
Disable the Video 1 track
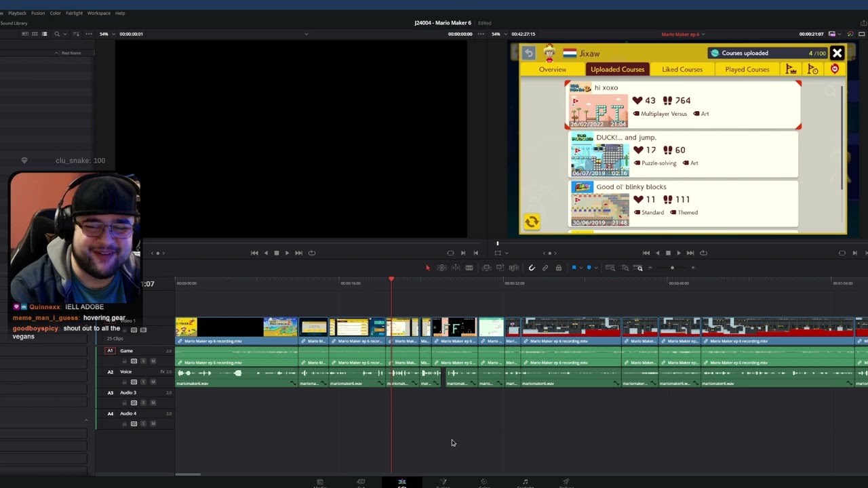point(143,330)
